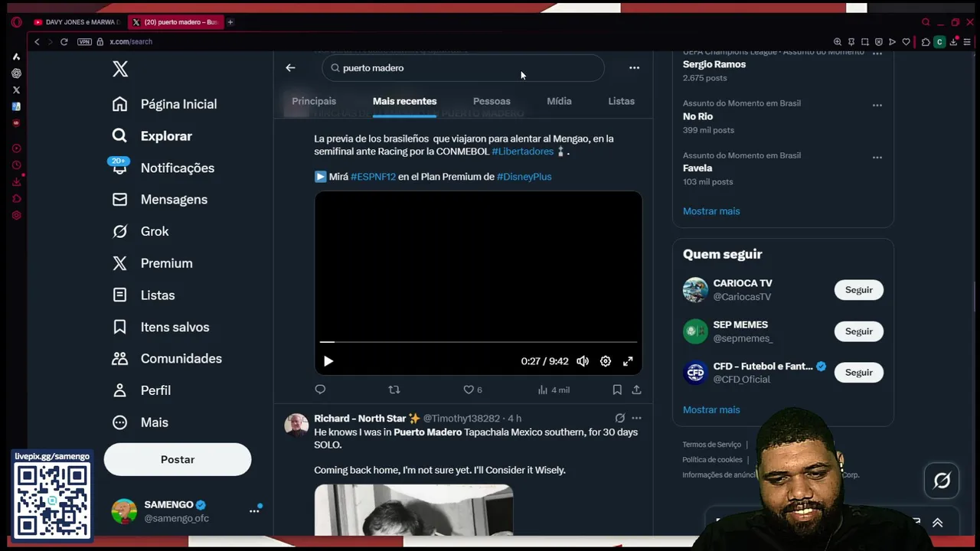Open the X panel in the Opera sidebar
Screen dimensions: 980x551
tap(16, 90)
